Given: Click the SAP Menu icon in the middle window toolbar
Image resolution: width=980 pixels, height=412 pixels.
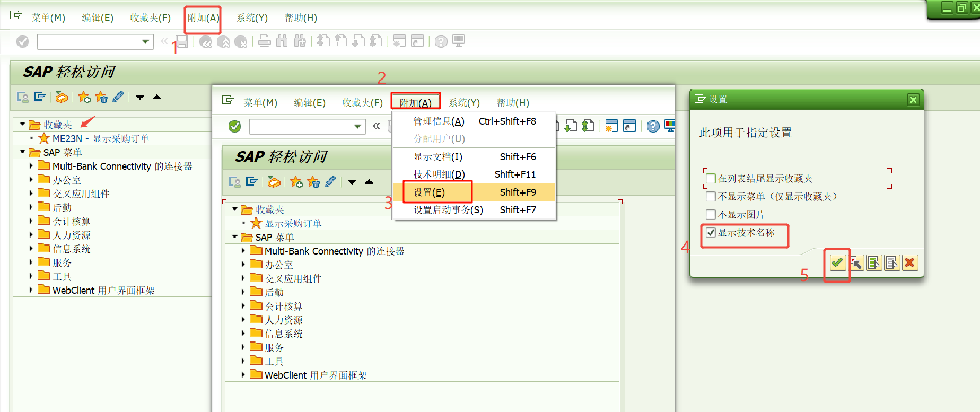Looking at the screenshot, I should coord(252,182).
